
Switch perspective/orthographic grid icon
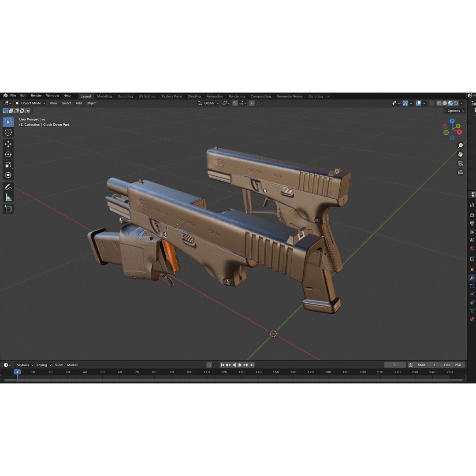(x=460, y=172)
